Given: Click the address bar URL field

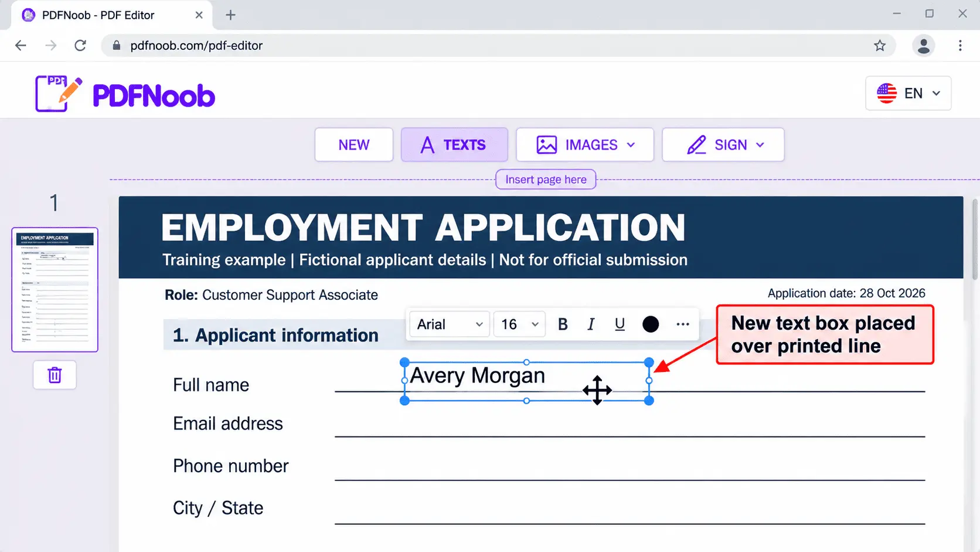Looking at the screenshot, I should click(498, 46).
